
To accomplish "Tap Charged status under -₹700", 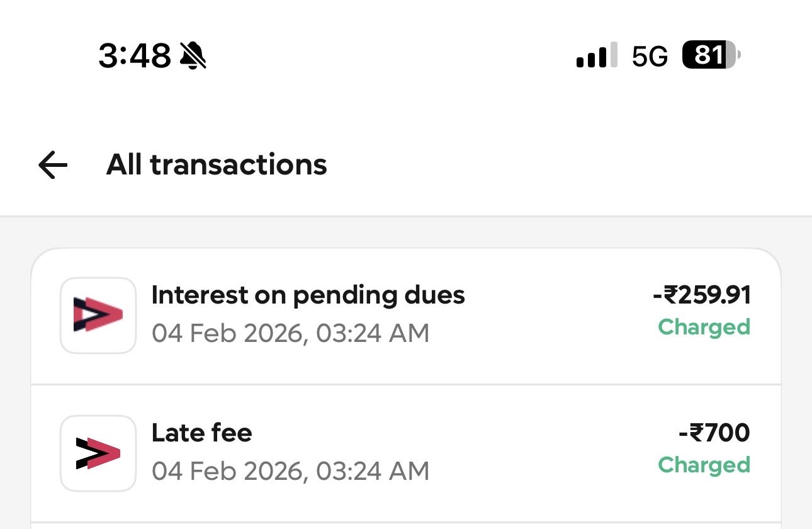I will pyautogui.click(x=704, y=465).
